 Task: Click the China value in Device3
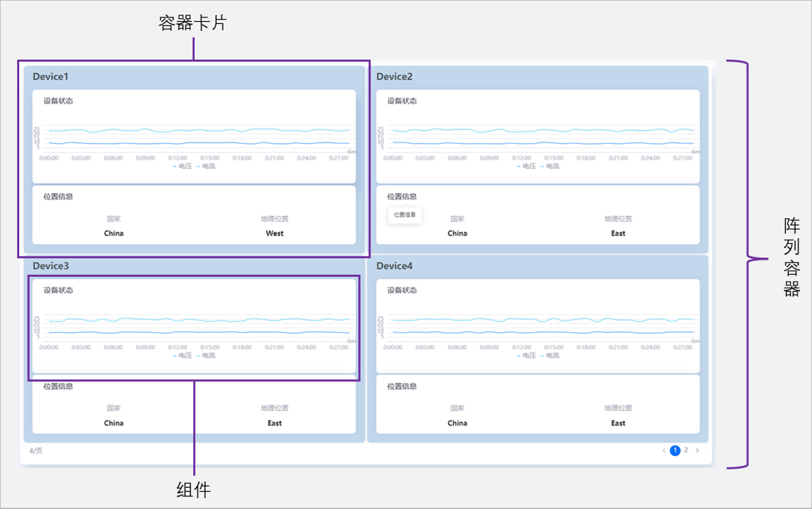(x=114, y=423)
